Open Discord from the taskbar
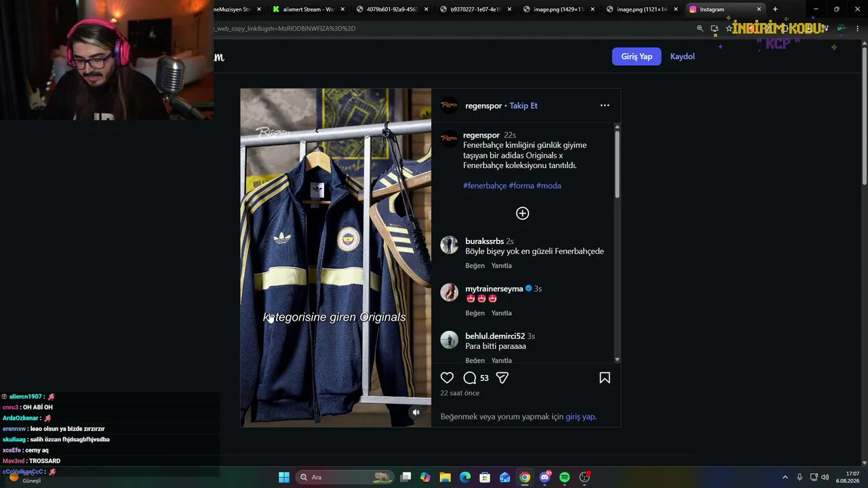This screenshot has width=868, height=488. click(x=545, y=477)
